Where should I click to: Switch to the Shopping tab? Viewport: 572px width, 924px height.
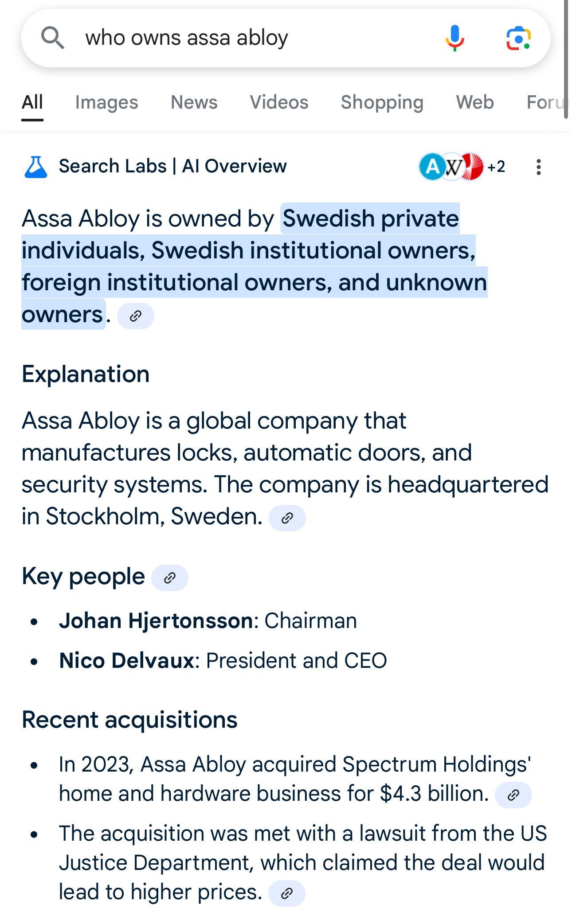382,102
